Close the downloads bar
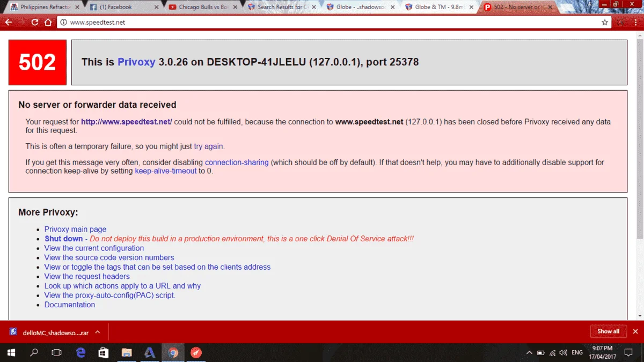This screenshot has width=644, height=362. tap(635, 331)
